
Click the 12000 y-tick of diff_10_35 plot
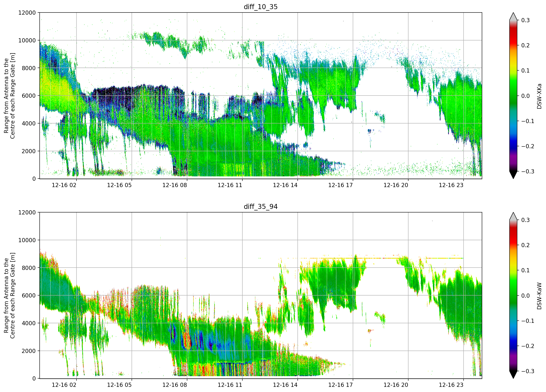click(x=27, y=13)
